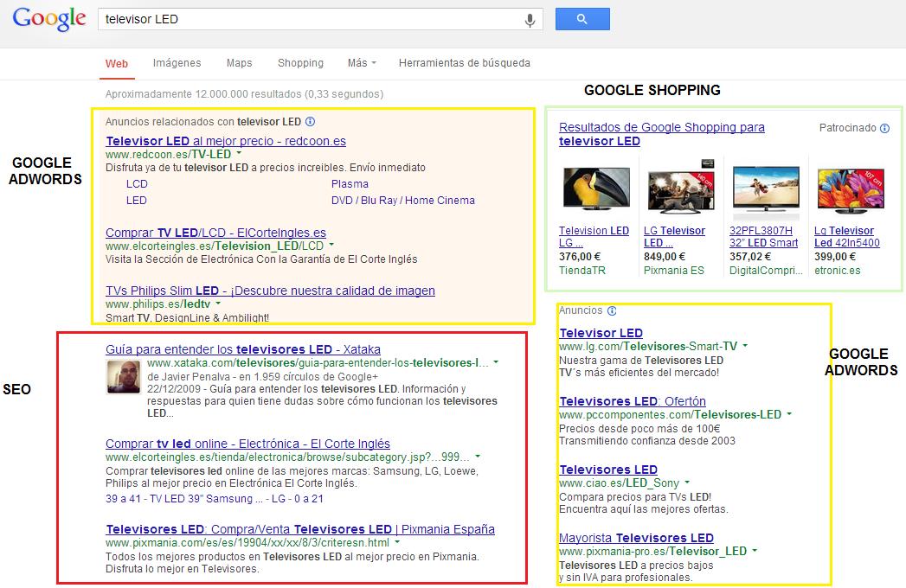The width and height of the screenshot is (906, 588).
Task: Open 'Televisor LED al mejor precio - redcoon.es' ad
Action: (x=226, y=141)
